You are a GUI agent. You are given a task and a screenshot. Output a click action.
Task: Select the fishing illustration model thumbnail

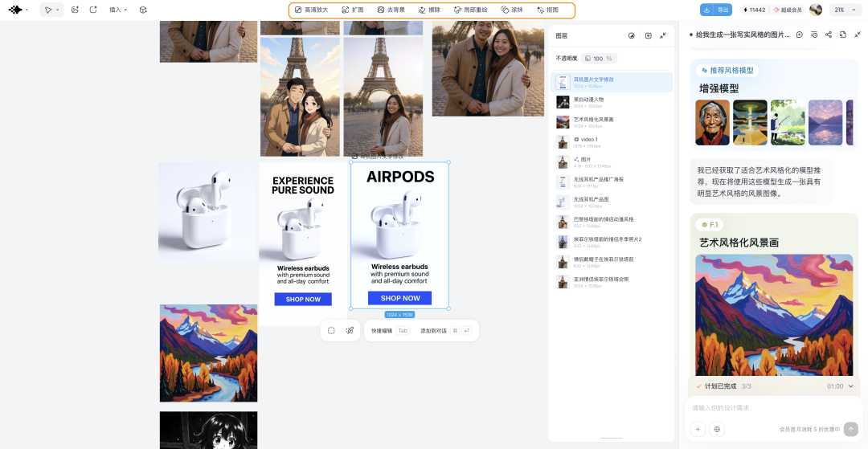[788, 122]
